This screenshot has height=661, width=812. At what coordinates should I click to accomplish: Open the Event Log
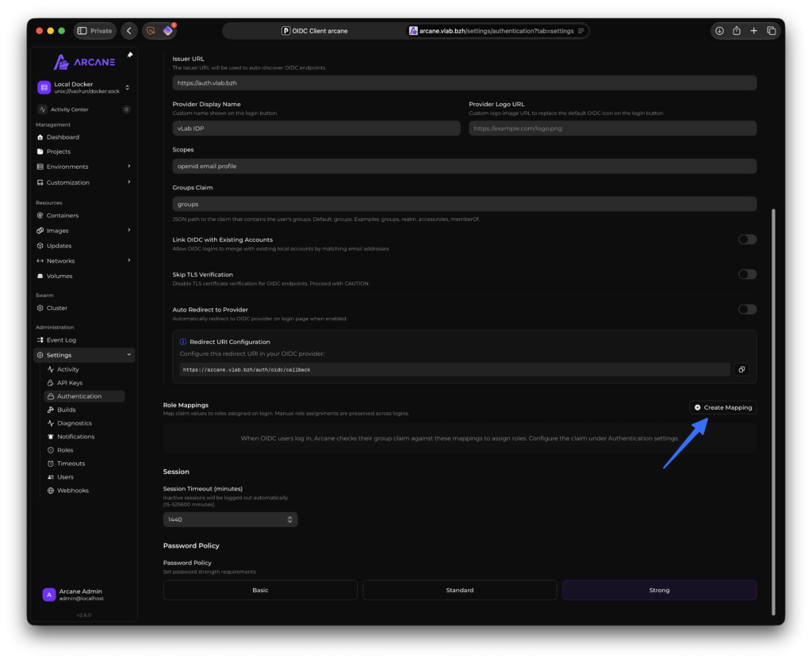(x=61, y=340)
